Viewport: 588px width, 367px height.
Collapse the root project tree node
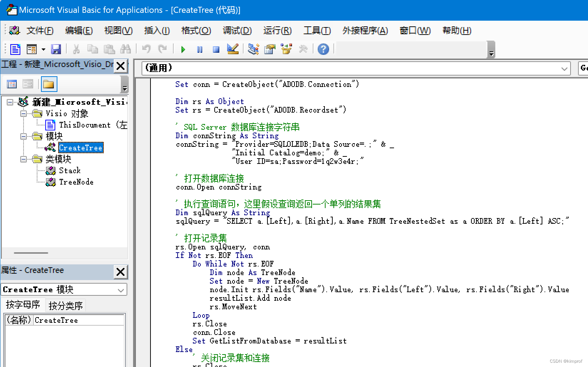[x=10, y=102]
